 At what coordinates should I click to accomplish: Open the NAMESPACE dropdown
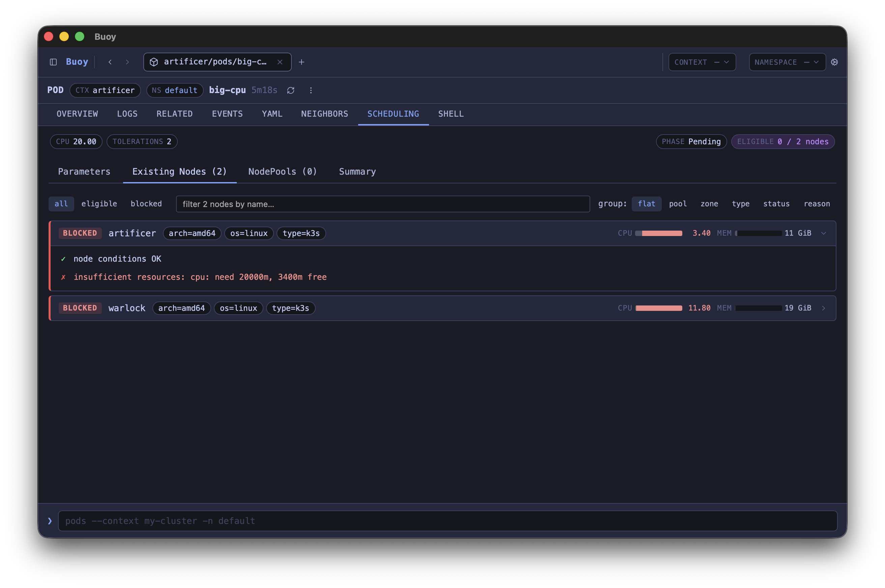point(787,62)
